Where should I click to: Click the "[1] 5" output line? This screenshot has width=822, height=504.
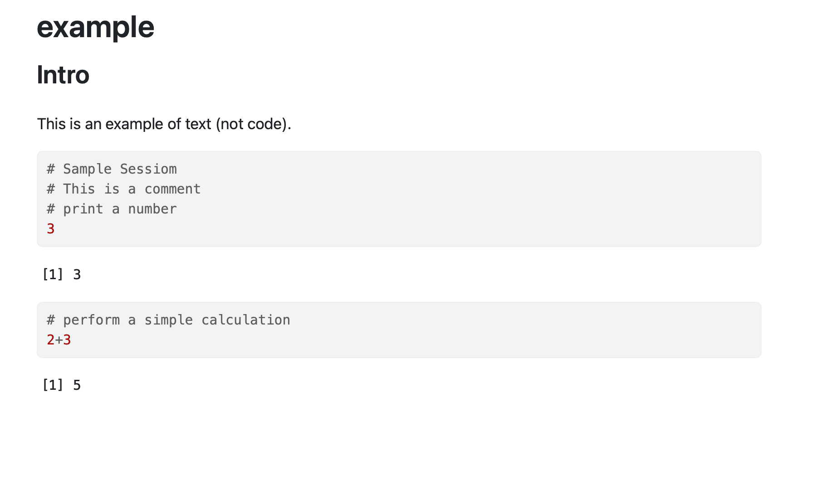point(61,385)
